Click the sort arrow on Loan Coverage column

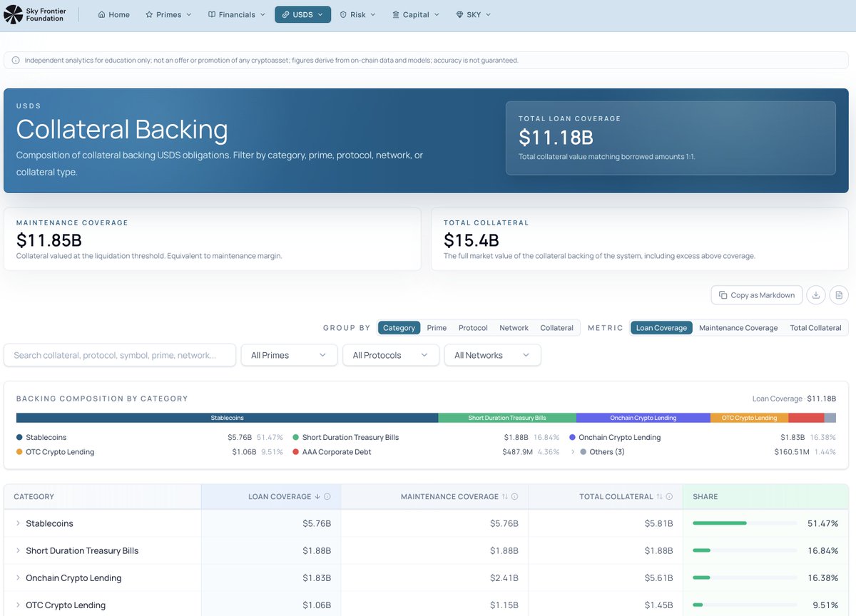[317, 497]
